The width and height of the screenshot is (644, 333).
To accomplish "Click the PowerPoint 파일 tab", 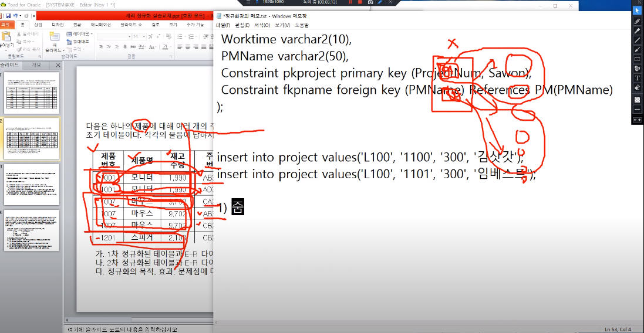I will [8, 25].
